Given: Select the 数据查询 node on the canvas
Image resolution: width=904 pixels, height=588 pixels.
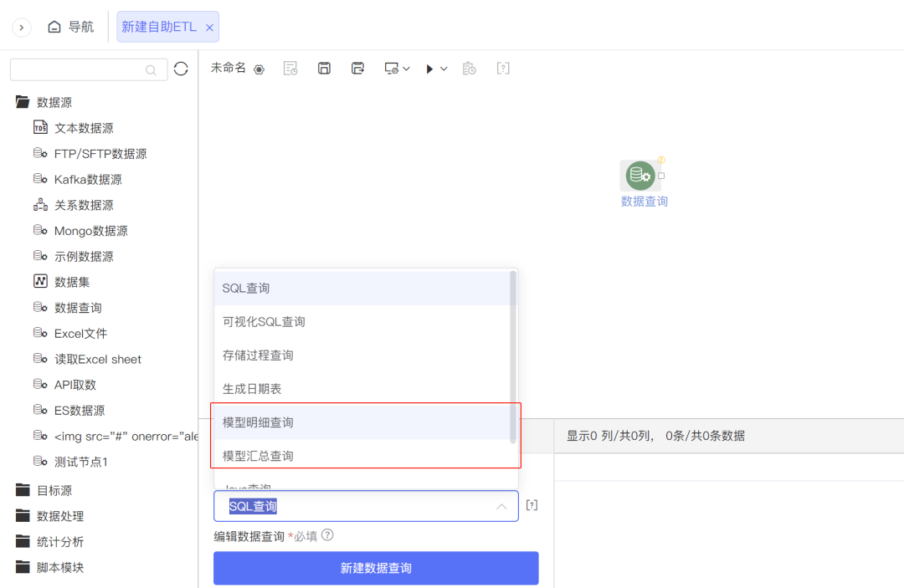Looking at the screenshot, I should click(x=641, y=176).
